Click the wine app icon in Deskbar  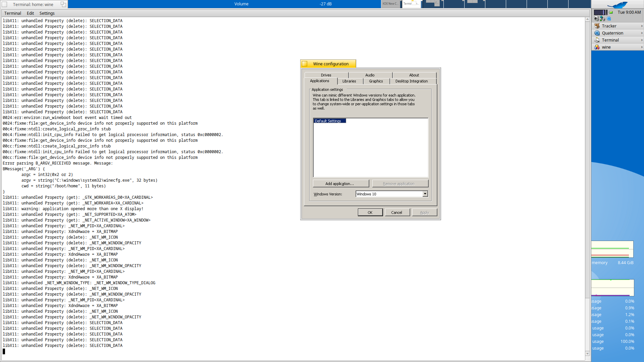(597, 47)
